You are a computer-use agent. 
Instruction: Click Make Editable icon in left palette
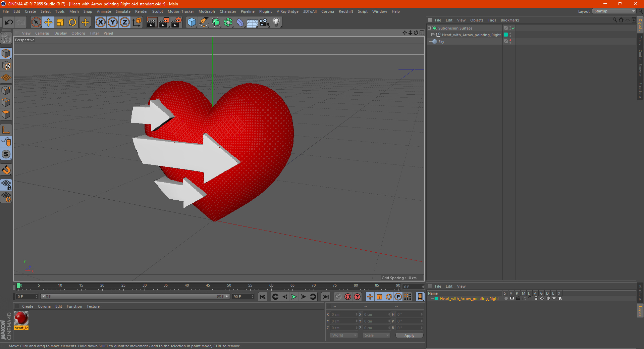(6, 38)
